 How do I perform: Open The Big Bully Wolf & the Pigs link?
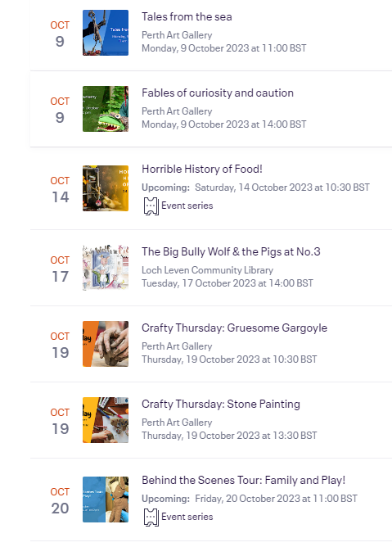(x=231, y=252)
